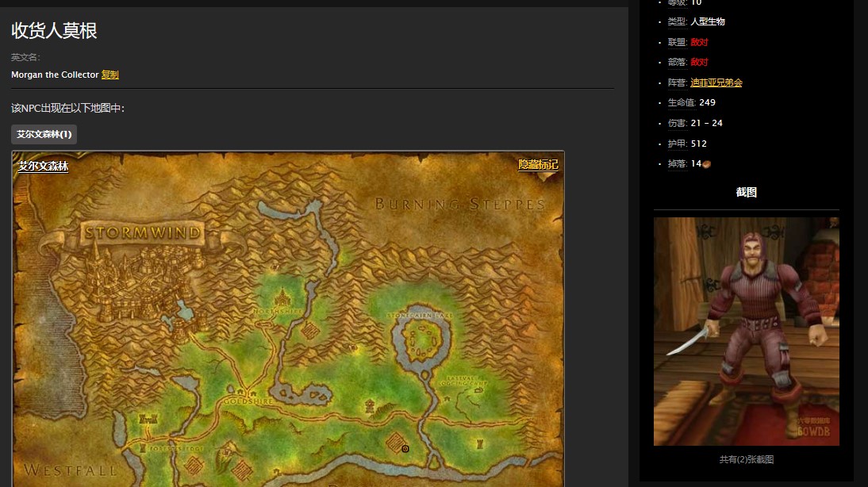
Task: Click the Burning Steppes label on the map
Action: click(460, 204)
